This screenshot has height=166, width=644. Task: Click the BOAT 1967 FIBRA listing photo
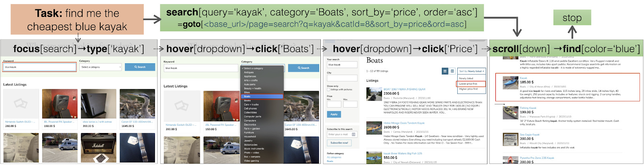point(374,94)
